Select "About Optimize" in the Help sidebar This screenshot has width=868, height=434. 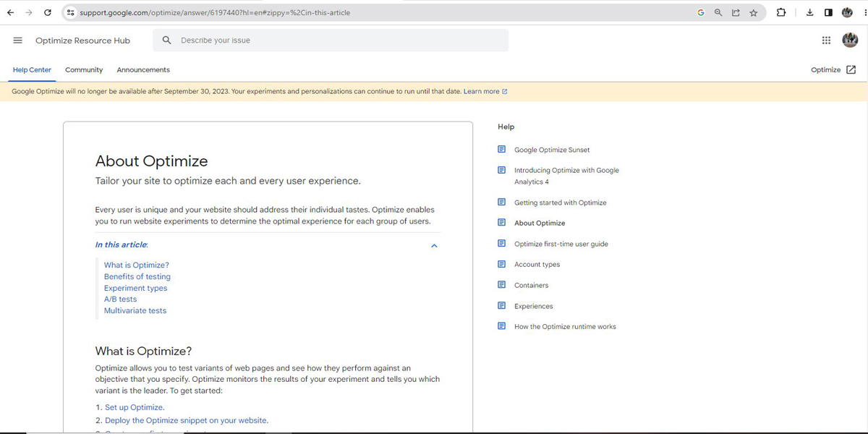(x=540, y=223)
